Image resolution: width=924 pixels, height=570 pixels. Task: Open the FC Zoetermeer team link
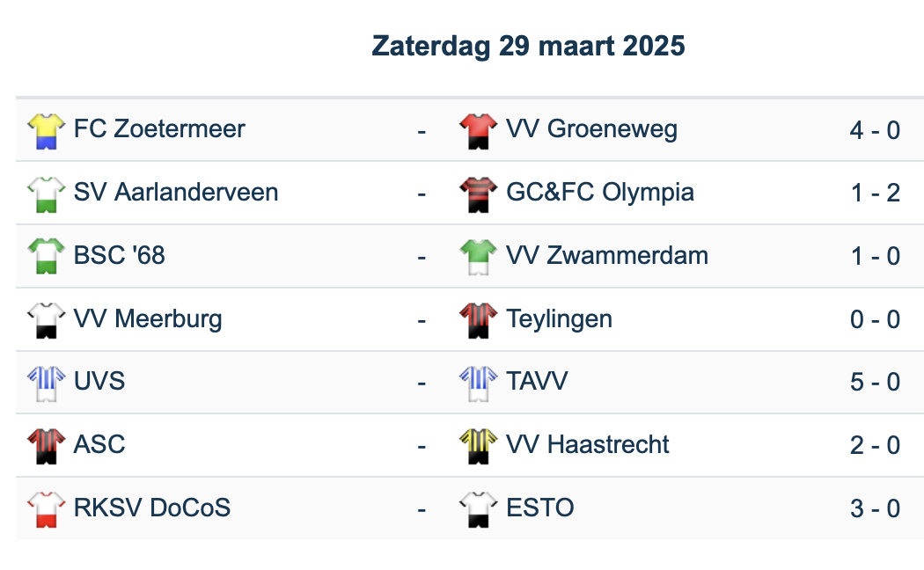(x=159, y=129)
